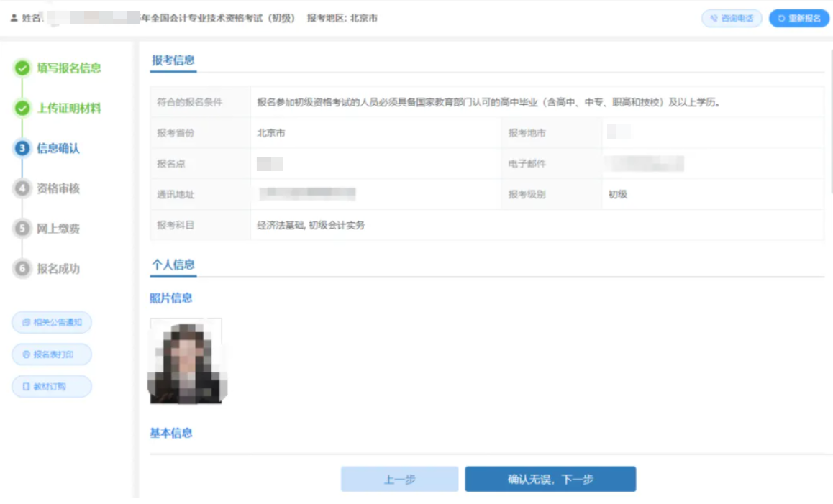
Task: Click the step 4 circle for 资格审核
Action: click(x=22, y=188)
